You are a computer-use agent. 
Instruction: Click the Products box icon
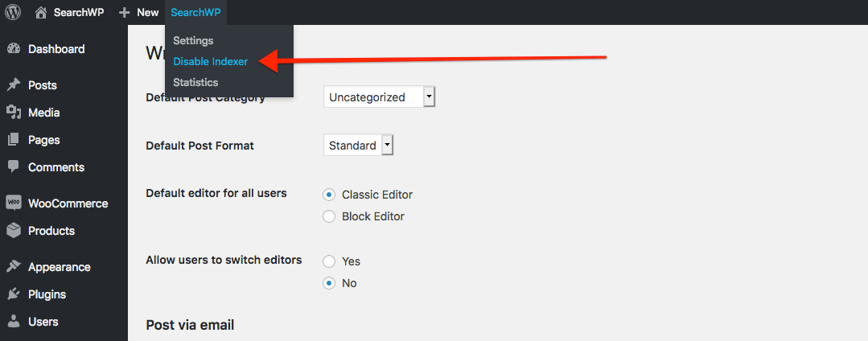(x=14, y=230)
